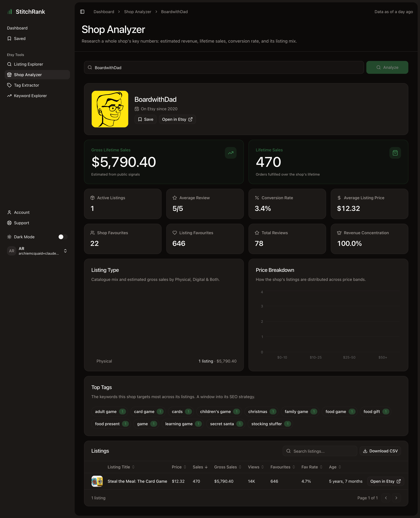The height and width of the screenshot is (518, 420).
Task: Sort by Sales column
Action: tap(200, 467)
